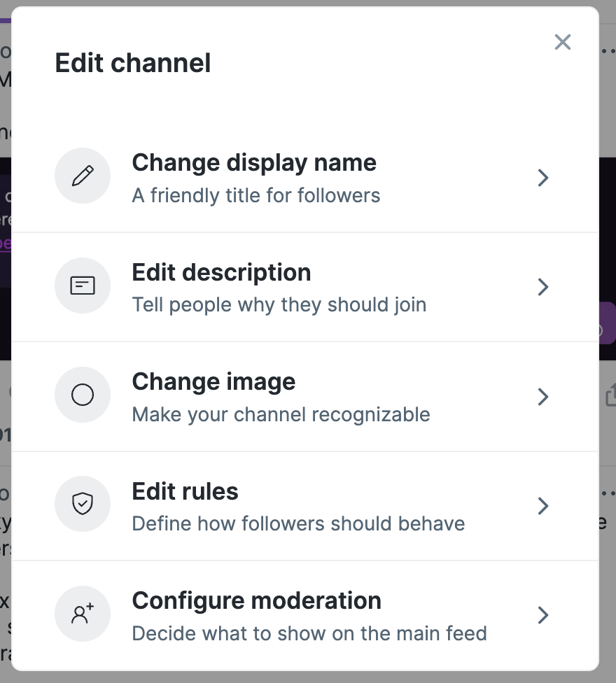This screenshot has width=616, height=683.
Task: Expand the chevron on the Change display name row
Action: [542, 178]
